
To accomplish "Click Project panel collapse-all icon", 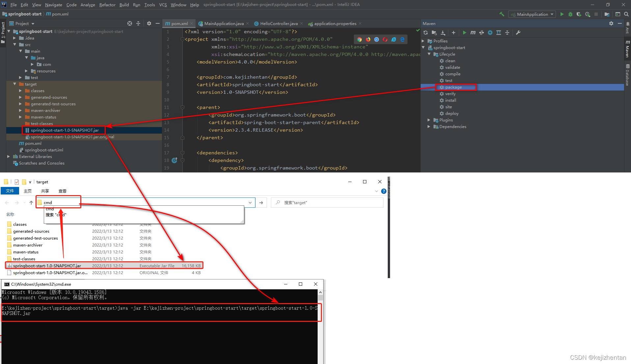I will pyautogui.click(x=138, y=23).
